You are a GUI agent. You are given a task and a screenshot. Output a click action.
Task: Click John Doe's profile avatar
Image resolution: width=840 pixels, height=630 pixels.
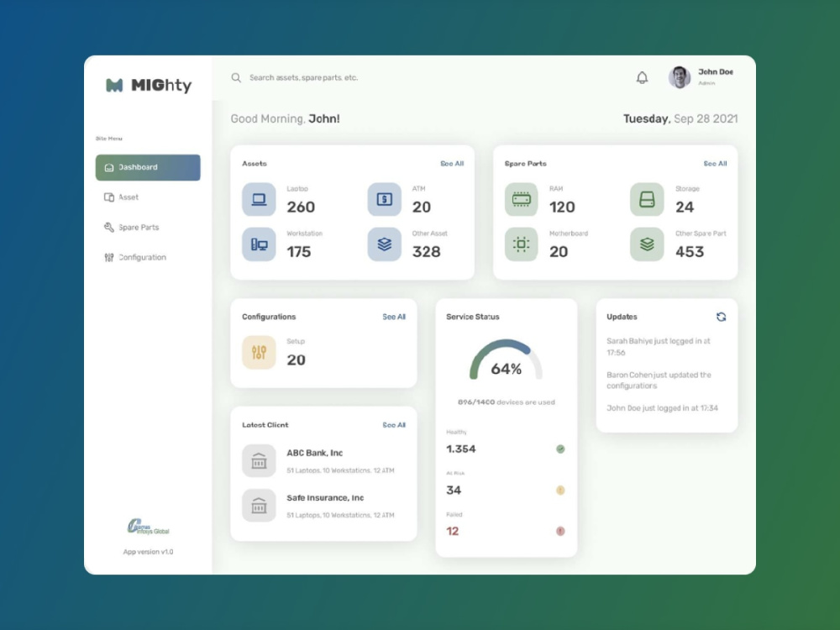pos(680,77)
